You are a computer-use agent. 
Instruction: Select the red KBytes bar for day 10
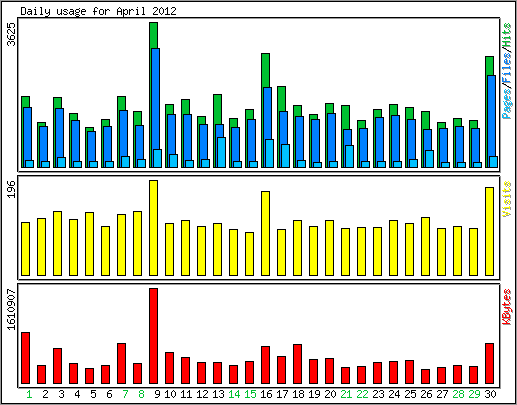click(169, 368)
